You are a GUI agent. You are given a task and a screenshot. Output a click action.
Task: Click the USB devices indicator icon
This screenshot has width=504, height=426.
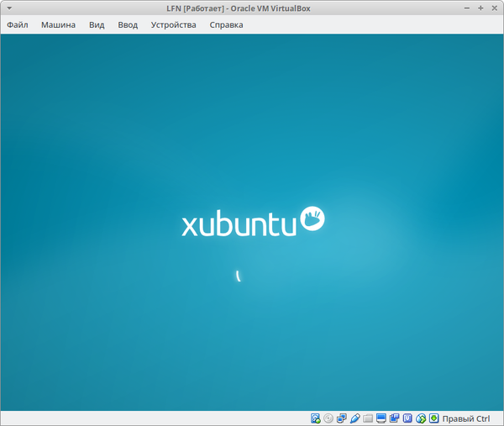tap(355, 418)
